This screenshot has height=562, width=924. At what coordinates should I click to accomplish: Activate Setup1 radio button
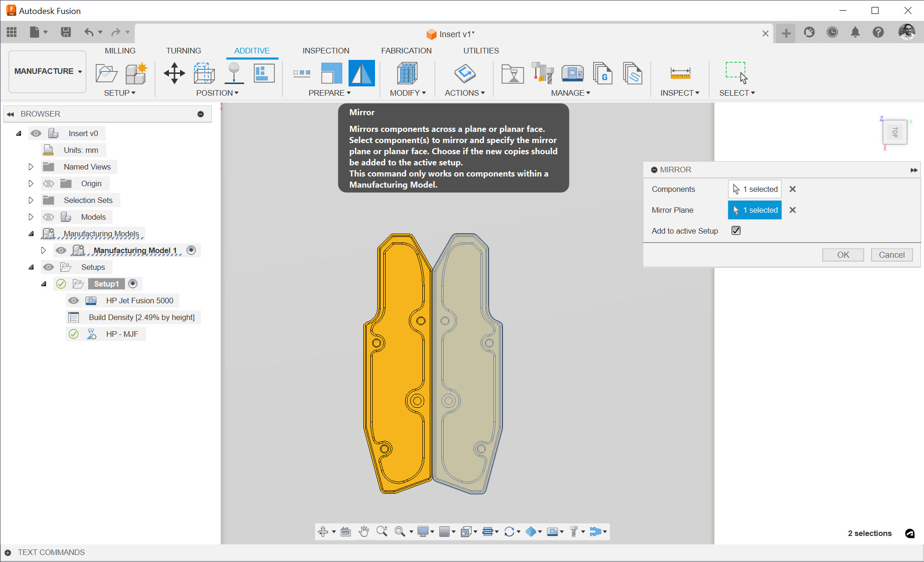click(133, 283)
